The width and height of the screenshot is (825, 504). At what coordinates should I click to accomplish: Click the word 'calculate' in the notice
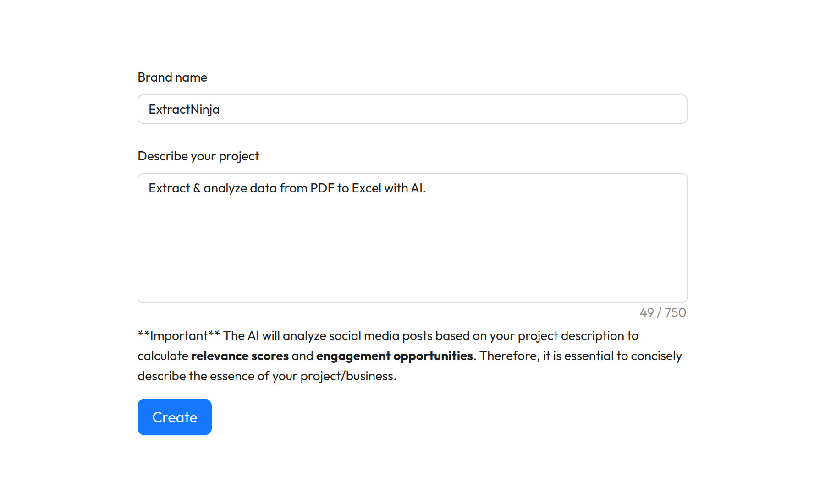[x=163, y=356]
